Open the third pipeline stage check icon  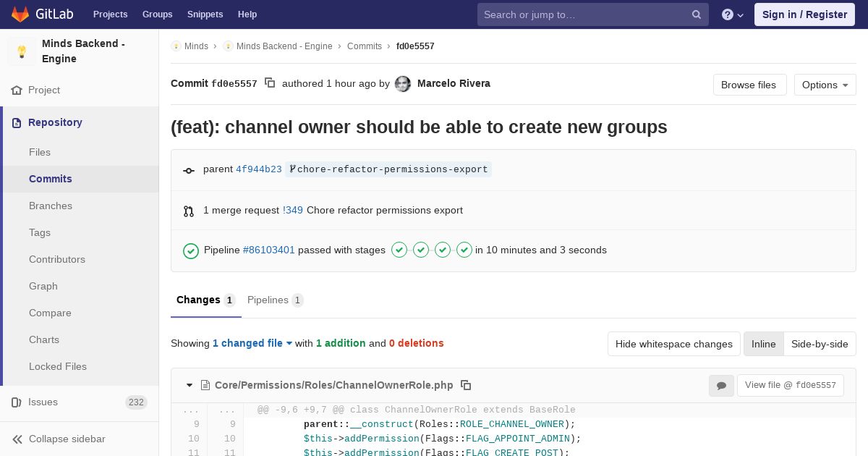[443, 250]
